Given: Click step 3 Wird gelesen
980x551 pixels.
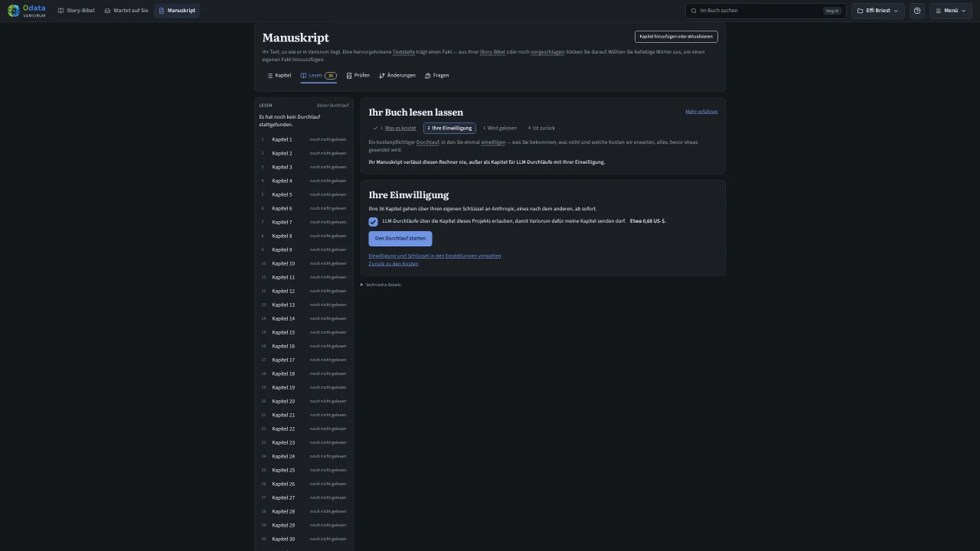Looking at the screenshot, I should (500, 129).
